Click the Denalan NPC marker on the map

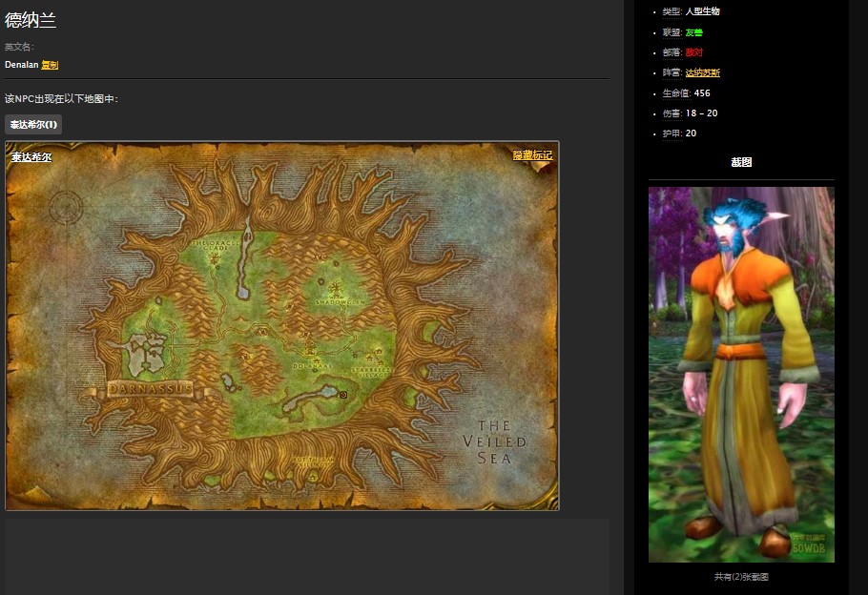pyautogui.click(x=342, y=394)
